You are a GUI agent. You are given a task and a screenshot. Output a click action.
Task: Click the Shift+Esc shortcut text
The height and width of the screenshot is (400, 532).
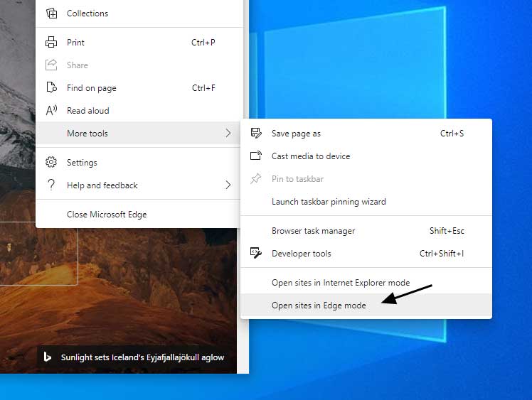click(x=447, y=230)
